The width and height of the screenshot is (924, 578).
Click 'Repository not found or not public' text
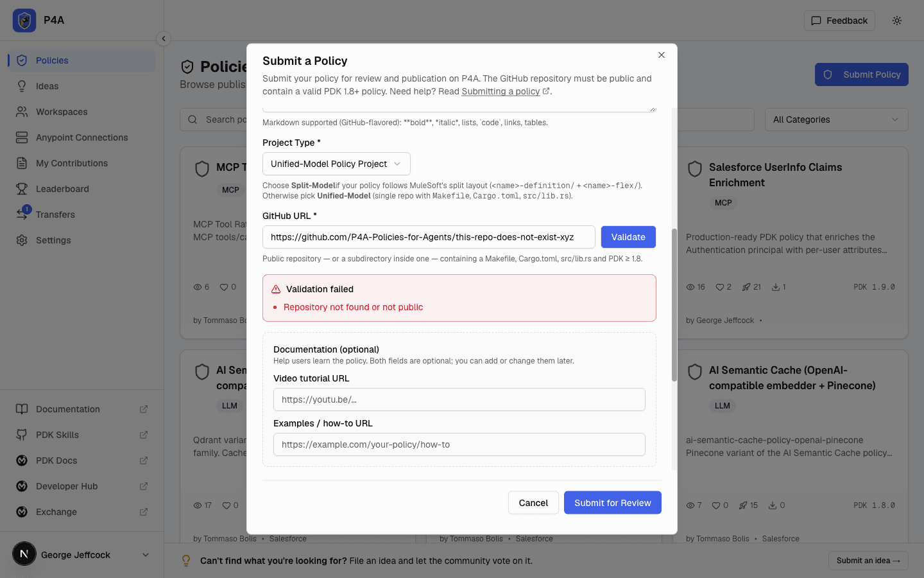(353, 307)
